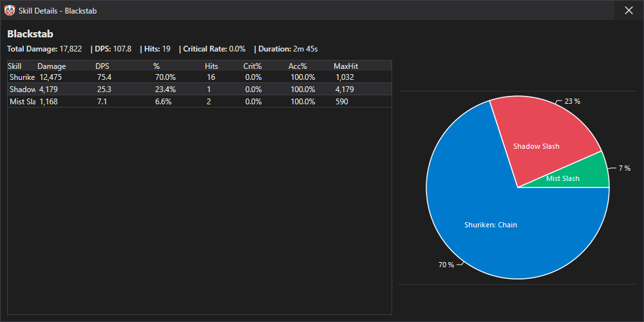Image resolution: width=644 pixels, height=322 pixels.
Task: Sort by the % column header
Action: (156, 66)
